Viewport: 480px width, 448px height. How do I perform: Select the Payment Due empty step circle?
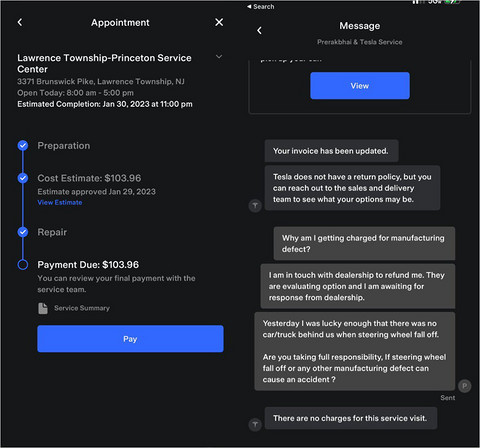(23, 265)
